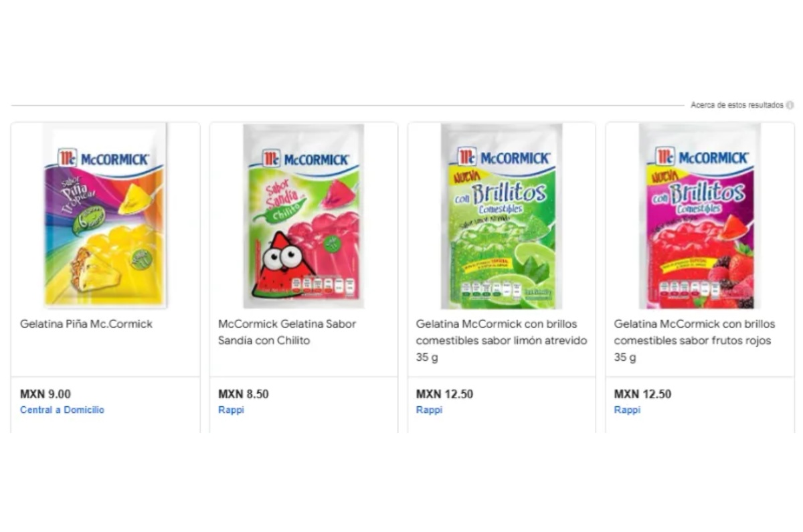Click McCormick Gelatina Sabor Sandía con Chilito title
This screenshot has width=803, height=532.
287,332
